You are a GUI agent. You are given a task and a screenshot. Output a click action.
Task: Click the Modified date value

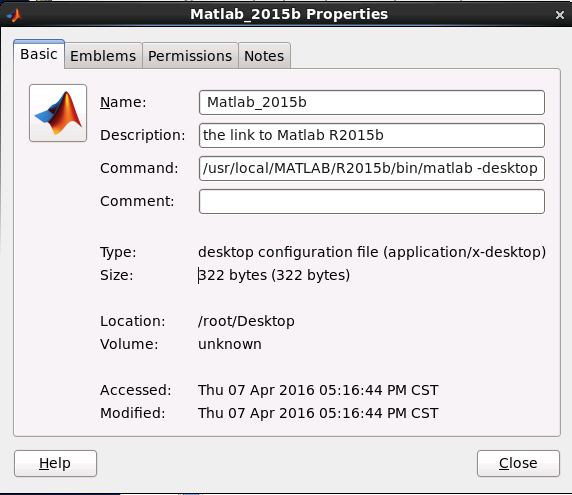coord(318,413)
